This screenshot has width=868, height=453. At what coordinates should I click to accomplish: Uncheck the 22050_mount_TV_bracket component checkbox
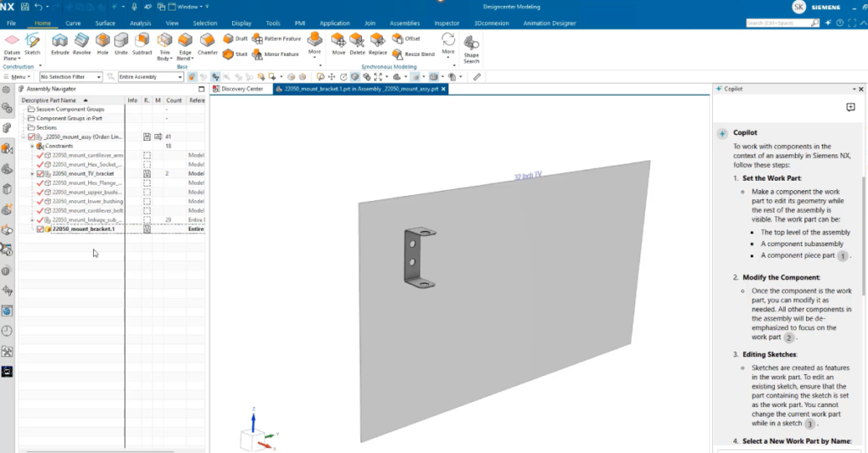pos(40,174)
